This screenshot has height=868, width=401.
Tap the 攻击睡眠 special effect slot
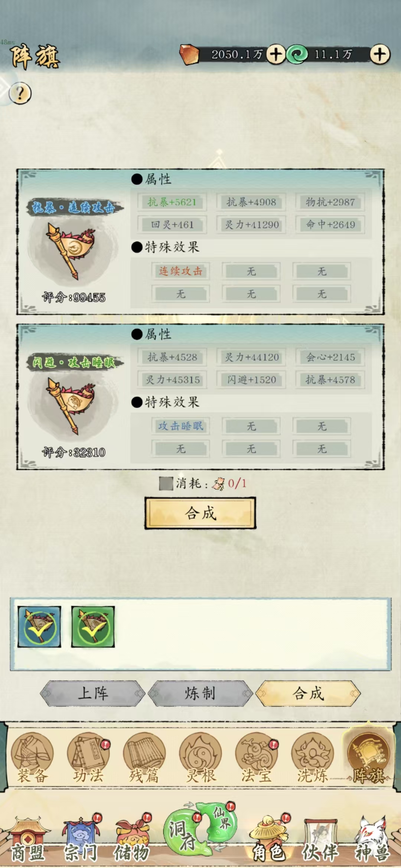coord(180,426)
